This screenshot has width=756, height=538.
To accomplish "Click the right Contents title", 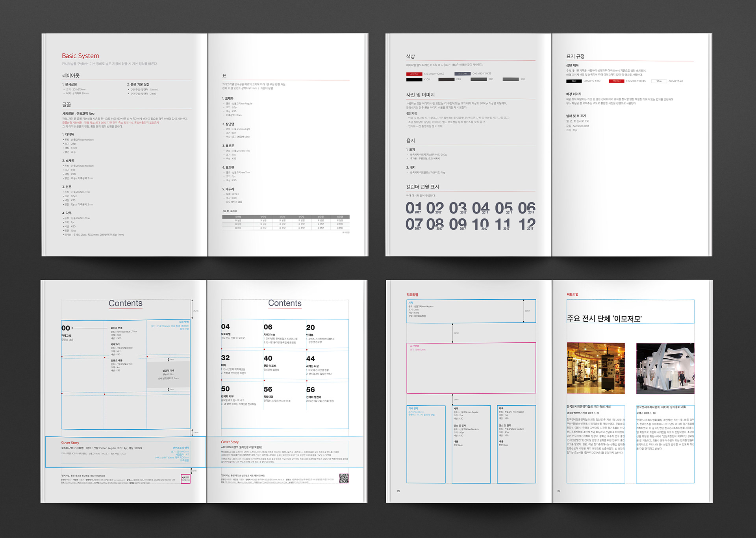I will (x=285, y=303).
